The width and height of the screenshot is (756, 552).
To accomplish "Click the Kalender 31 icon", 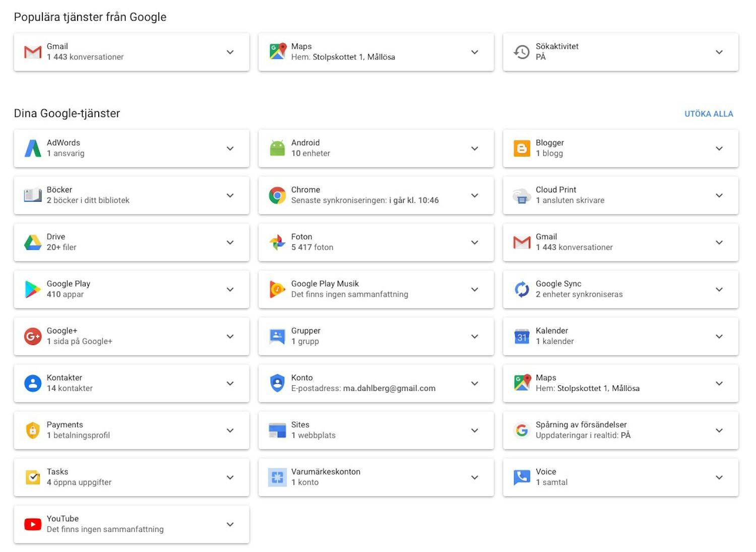I will [x=522, y=336].
